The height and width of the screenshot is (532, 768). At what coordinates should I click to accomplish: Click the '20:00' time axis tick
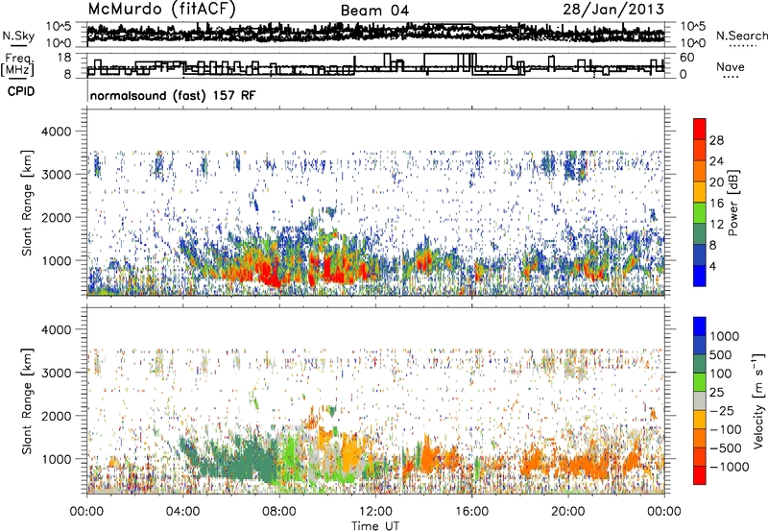pos(567,512)
